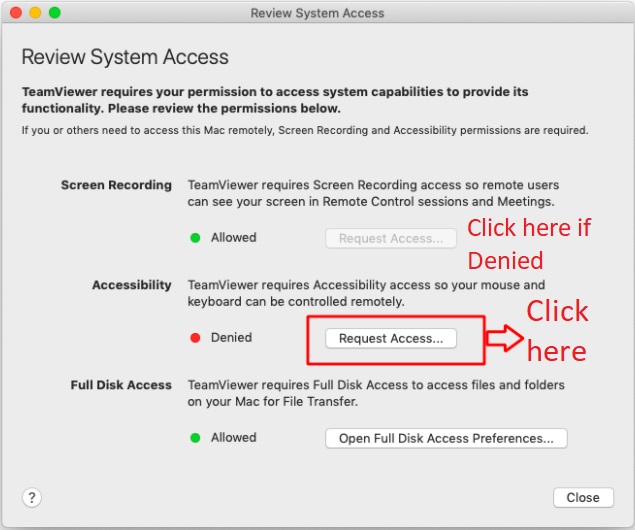Click the red arrow annotation
Image resolution: width=635 pixels, height=530 pixels.
(505, 338)
